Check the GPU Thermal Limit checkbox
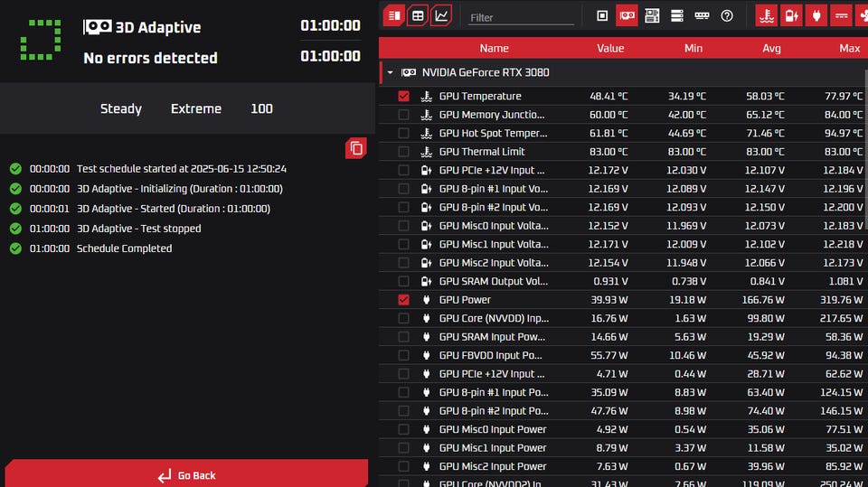868x487 pixels. point(403,152)
